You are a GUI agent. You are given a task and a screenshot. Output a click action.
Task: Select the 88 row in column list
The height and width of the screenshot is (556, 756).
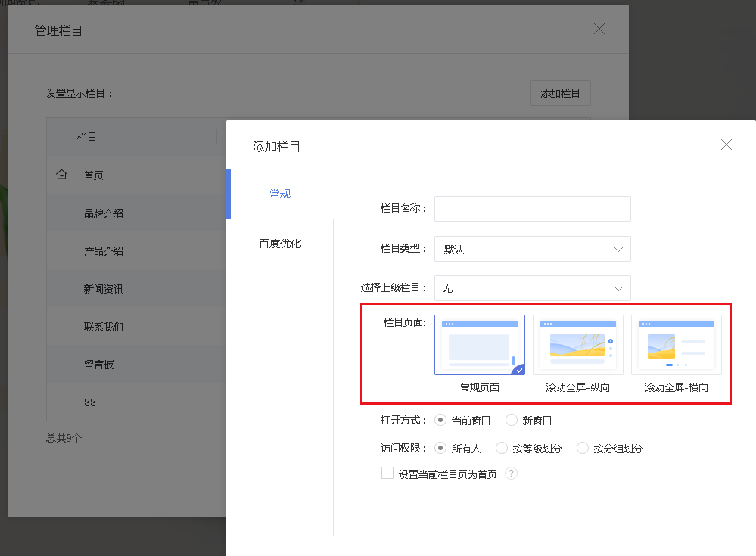pos(136,402)
